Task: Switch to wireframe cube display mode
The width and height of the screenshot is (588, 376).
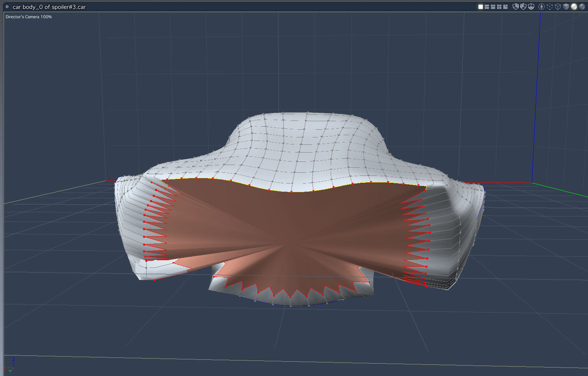Action: click(x=558, y=7)
